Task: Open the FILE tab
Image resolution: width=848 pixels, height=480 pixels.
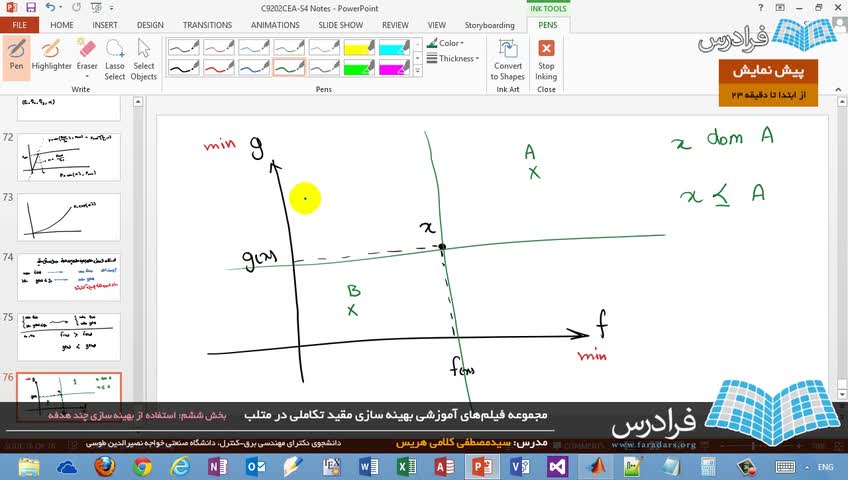Action: (19, 25)
